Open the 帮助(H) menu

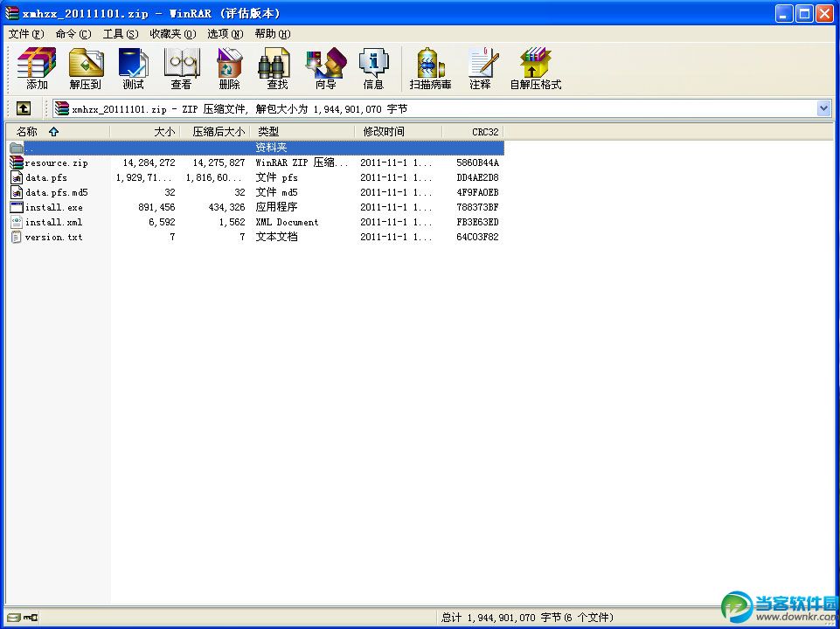click(272, 34)
